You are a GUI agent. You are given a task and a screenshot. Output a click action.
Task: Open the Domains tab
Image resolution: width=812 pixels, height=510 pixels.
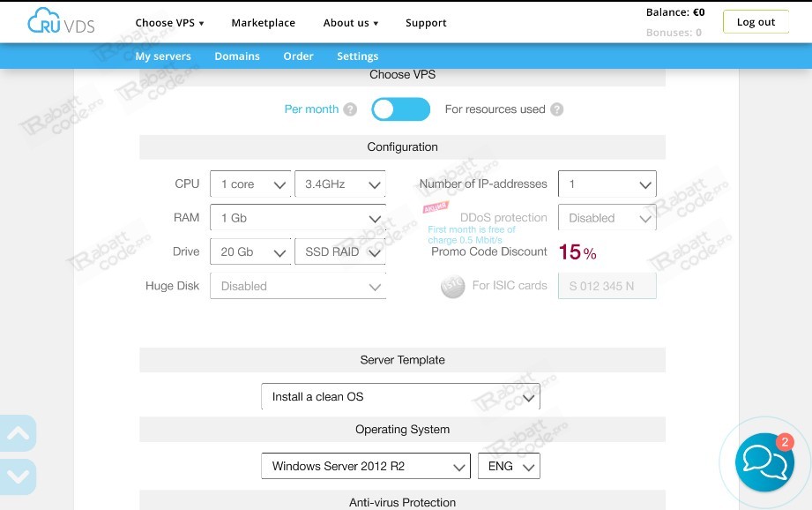tap(237, 56)
